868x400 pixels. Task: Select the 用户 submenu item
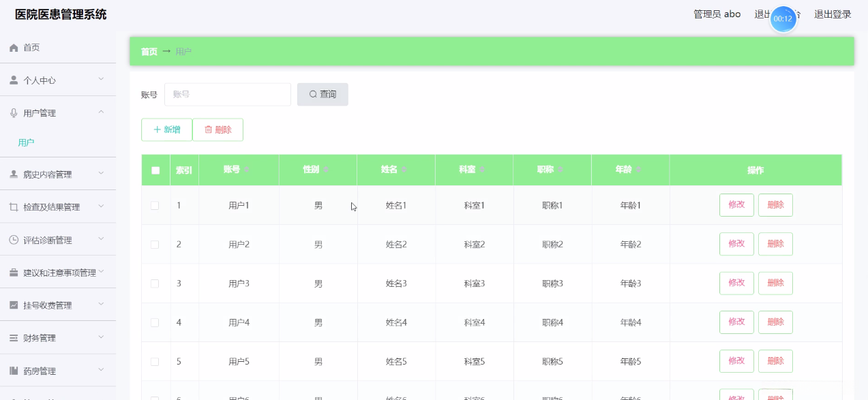click(x=58, y=142)
